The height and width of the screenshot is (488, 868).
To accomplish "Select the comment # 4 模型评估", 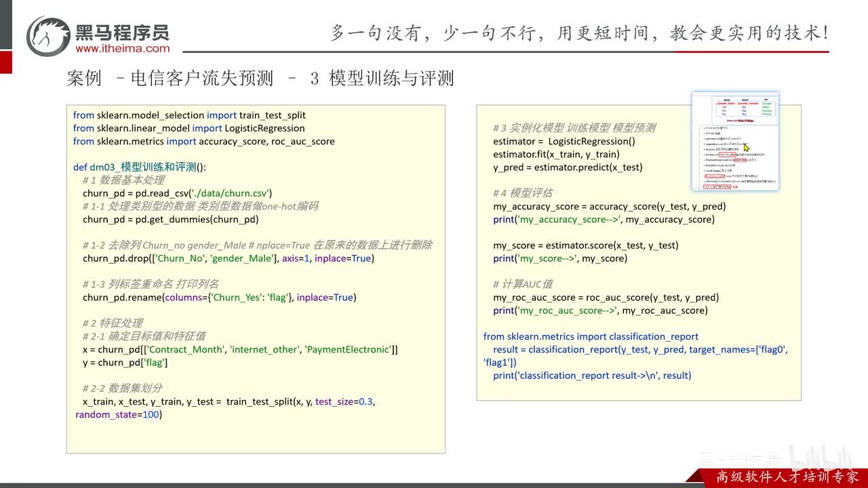I will pyautogui.click(x=523, y=193).
